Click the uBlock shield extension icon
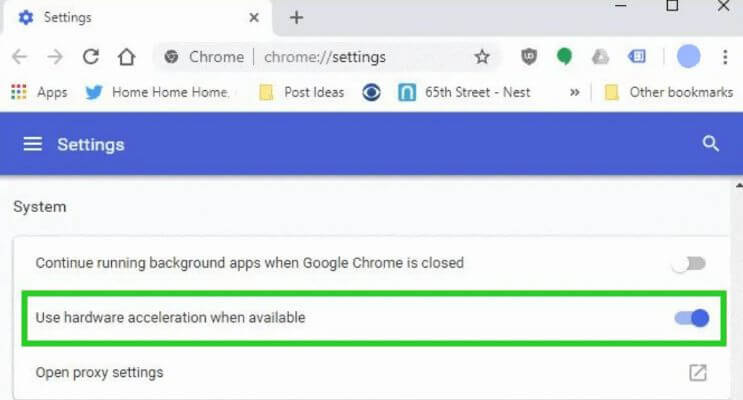Screen dimensions: 743x400 [530, 57]
